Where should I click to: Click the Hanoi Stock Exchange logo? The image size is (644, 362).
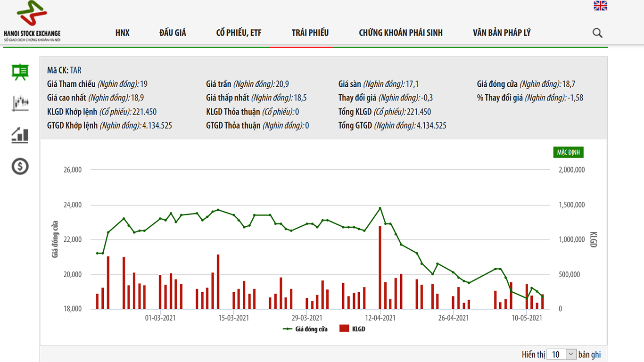[x=32, y=21]
